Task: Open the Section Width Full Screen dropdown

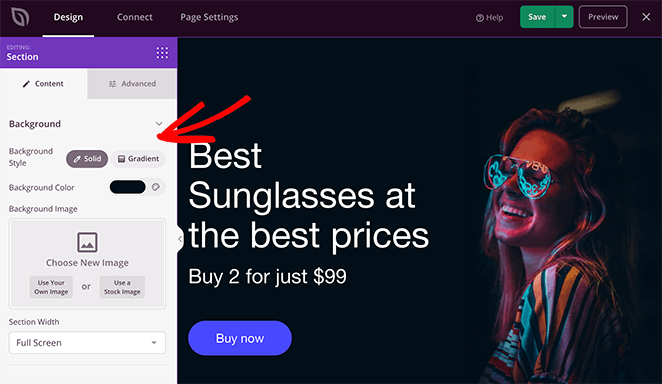Action: coord(87,343)
